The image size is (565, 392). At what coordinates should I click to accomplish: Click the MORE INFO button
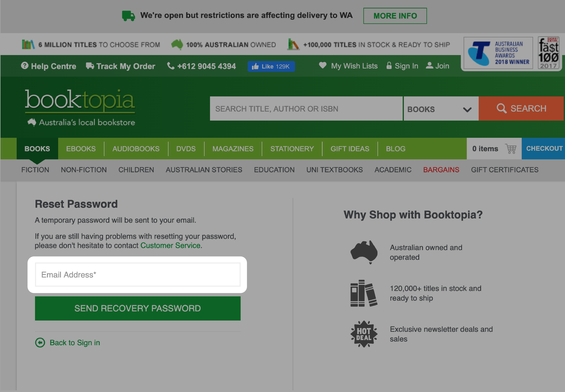(395, 16)
